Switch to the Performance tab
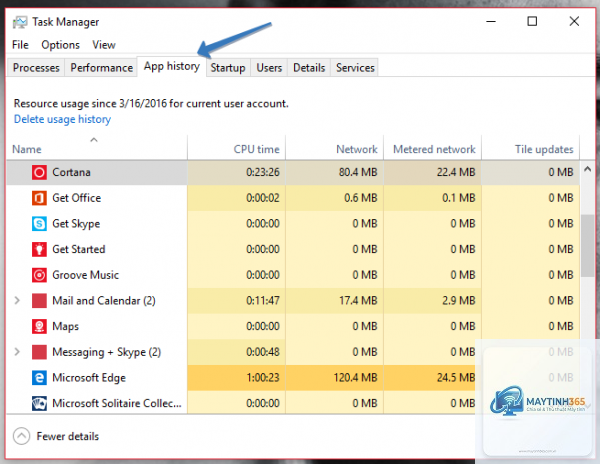The width and height of the screenshot is (600, 464). click(x=101, y=68)
